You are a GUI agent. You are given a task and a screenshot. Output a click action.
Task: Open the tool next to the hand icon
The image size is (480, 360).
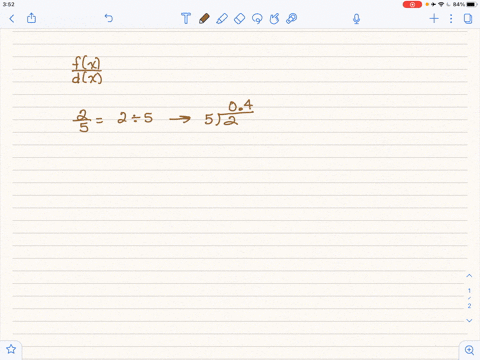(x=292, y=18)
